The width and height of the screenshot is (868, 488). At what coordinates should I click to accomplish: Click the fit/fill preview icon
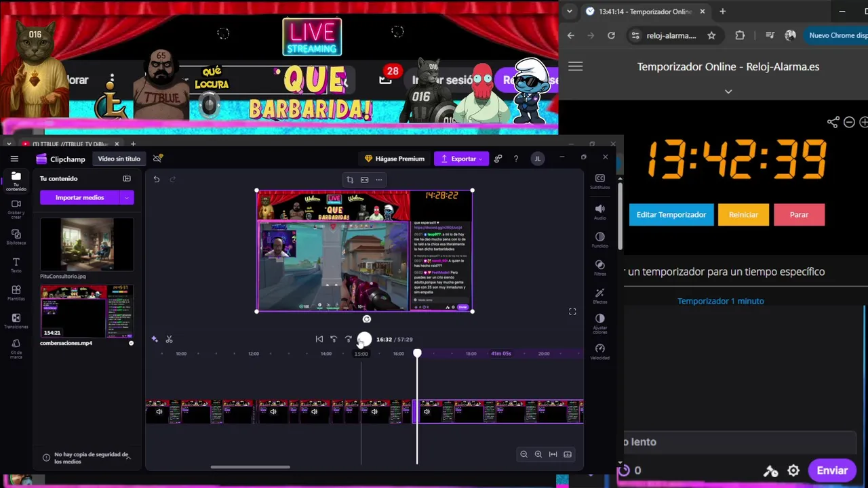tap(364, 180)
